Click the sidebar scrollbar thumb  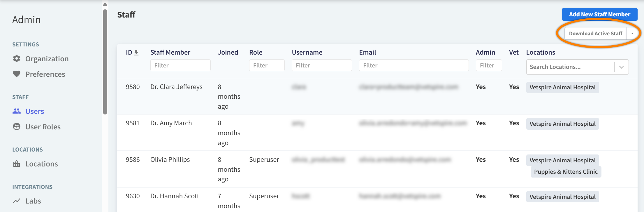105,61
